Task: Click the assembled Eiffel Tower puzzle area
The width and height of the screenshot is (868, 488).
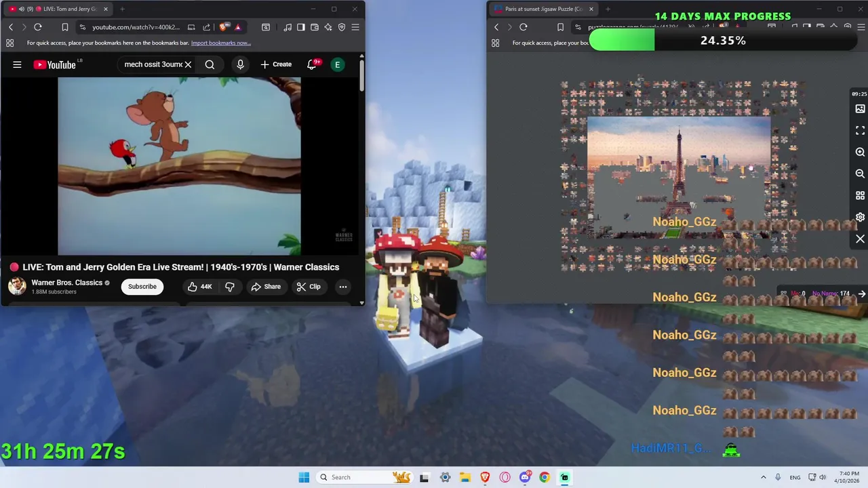Action: [x=678, y=178]
